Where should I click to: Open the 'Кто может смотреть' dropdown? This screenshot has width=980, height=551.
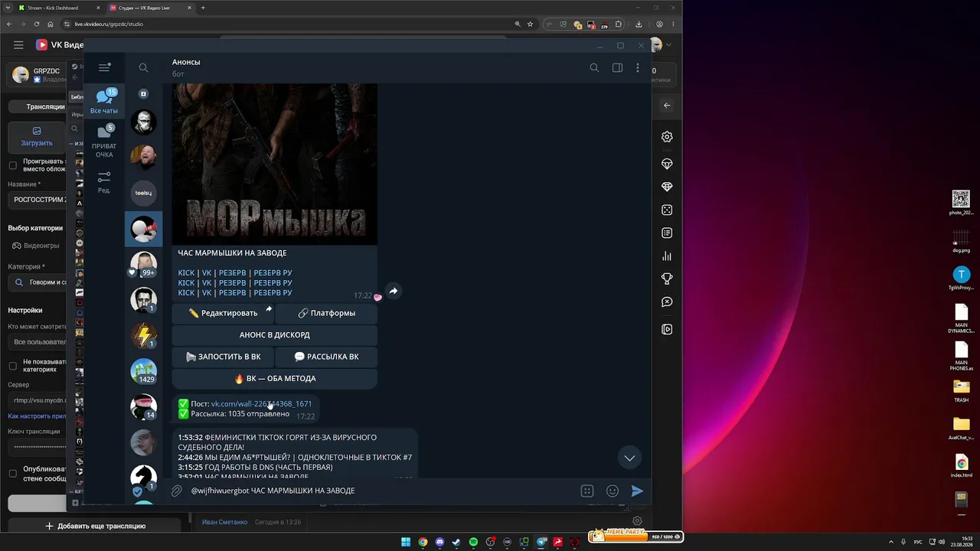[38, 342]
